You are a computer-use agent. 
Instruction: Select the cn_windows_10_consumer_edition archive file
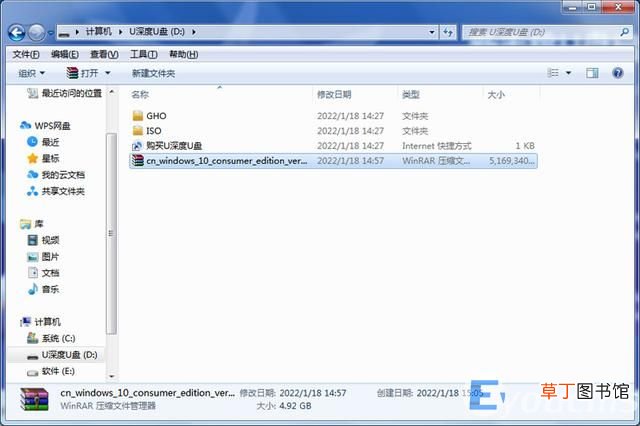pos(333,161)
